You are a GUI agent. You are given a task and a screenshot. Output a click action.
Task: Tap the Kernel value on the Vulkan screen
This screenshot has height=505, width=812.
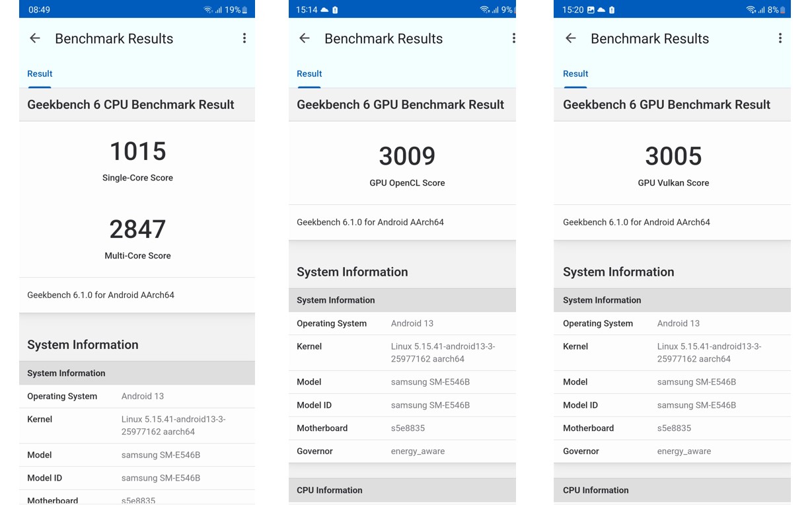tap(709, 353)
